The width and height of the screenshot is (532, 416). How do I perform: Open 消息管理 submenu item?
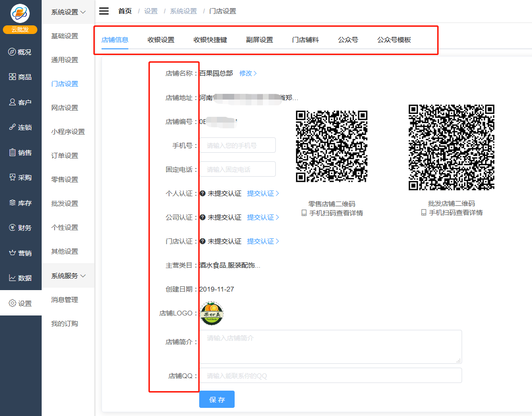click(x=65, y=300)
